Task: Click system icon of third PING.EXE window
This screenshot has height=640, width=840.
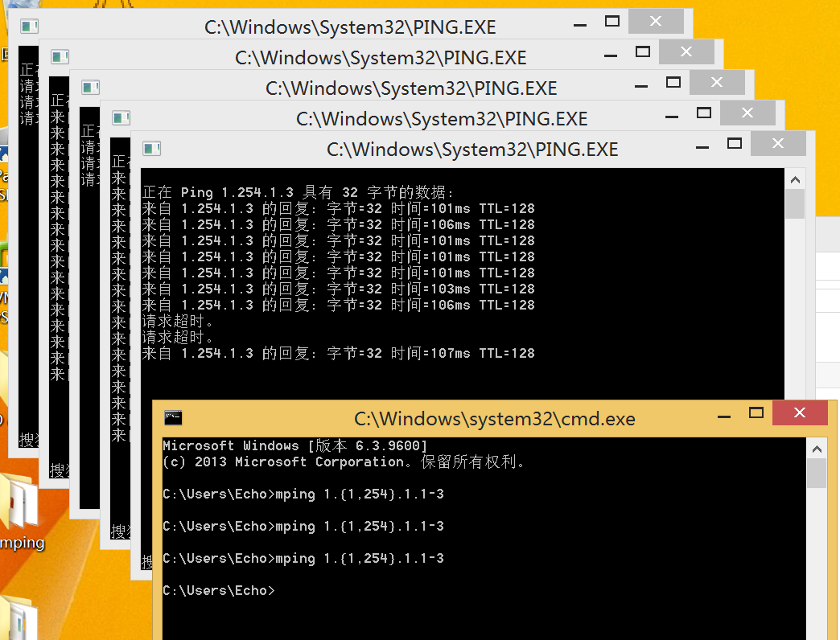Action: [x=91, y=87]
